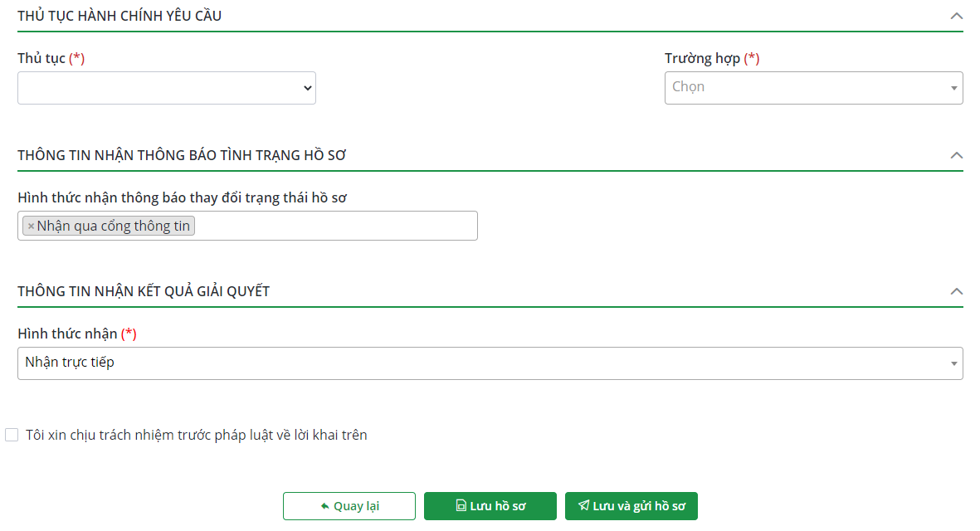Image resolution: width=980 pixels, height=531 pixels.
Task: Tick the legal responsibility declaration checkbox
Action: point(12,435)
